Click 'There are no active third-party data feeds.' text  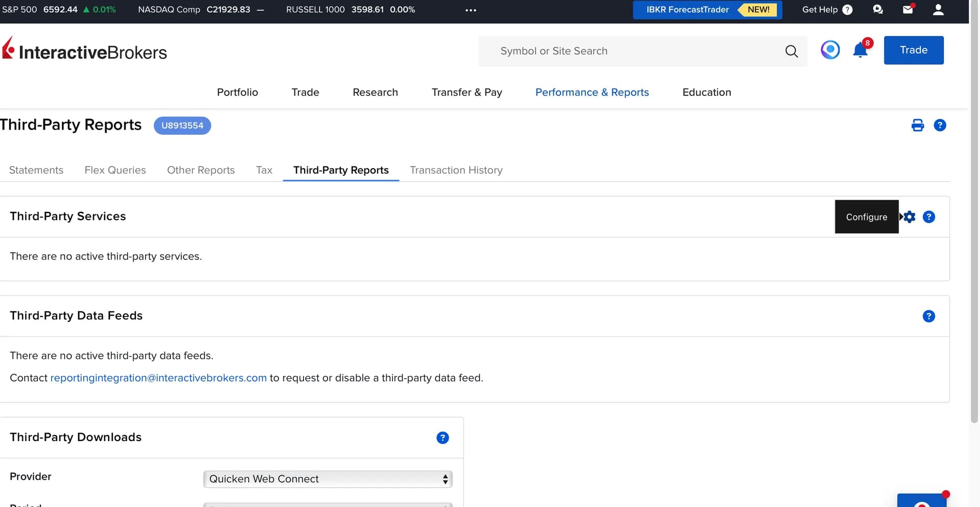click(x=111, y=355)
